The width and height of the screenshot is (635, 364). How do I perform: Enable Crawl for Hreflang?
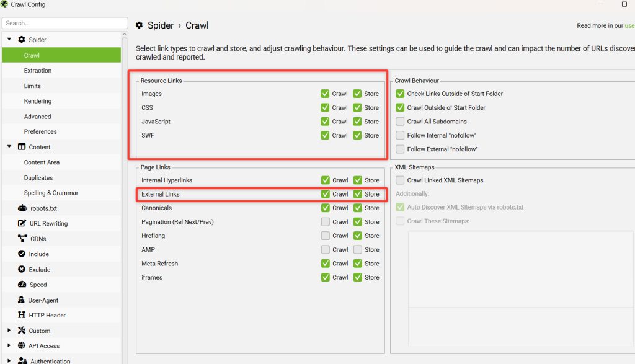pos(325,235)
